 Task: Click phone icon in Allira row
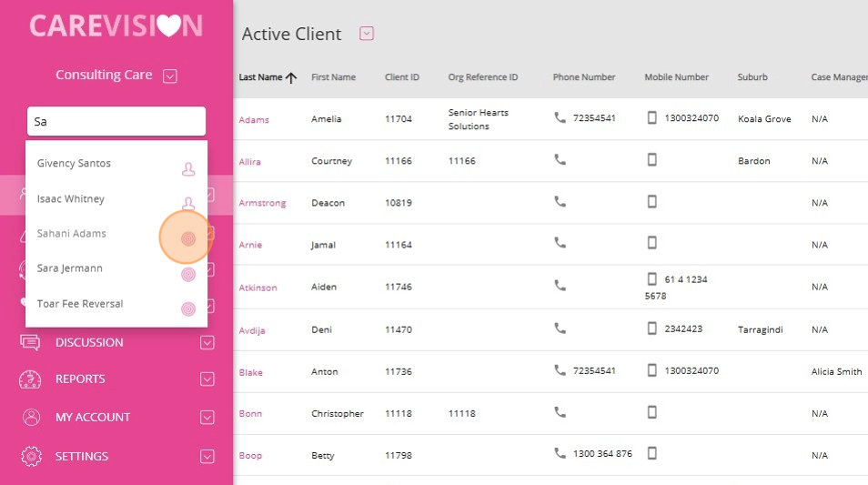560,159
